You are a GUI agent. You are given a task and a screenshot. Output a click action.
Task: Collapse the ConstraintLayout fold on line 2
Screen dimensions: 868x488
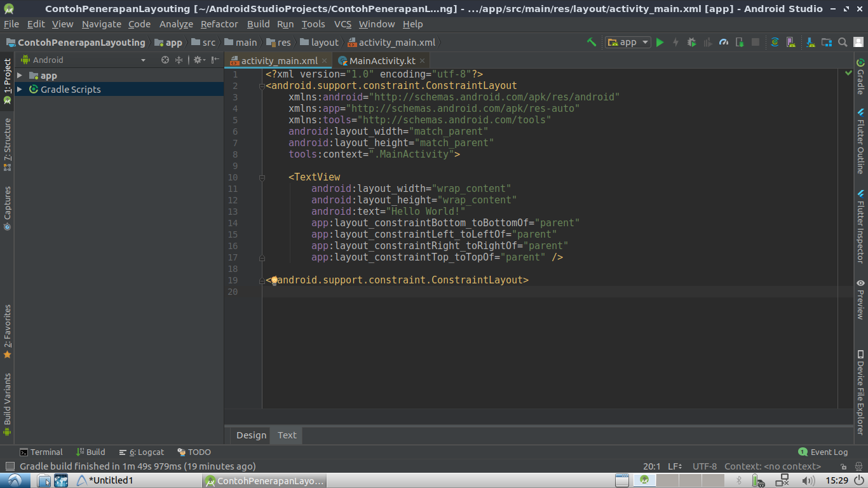click(x=262, y=86)
